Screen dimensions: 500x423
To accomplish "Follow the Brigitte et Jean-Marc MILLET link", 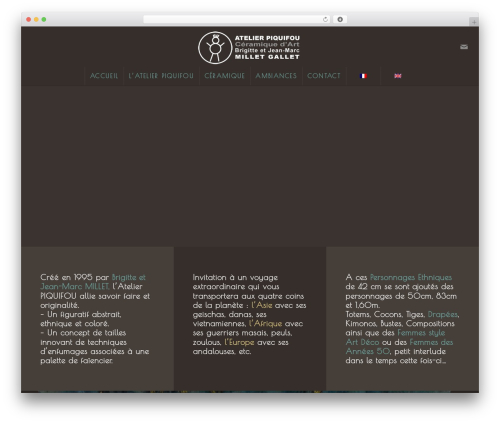I will pyautogui.click(x=93, y=282).
